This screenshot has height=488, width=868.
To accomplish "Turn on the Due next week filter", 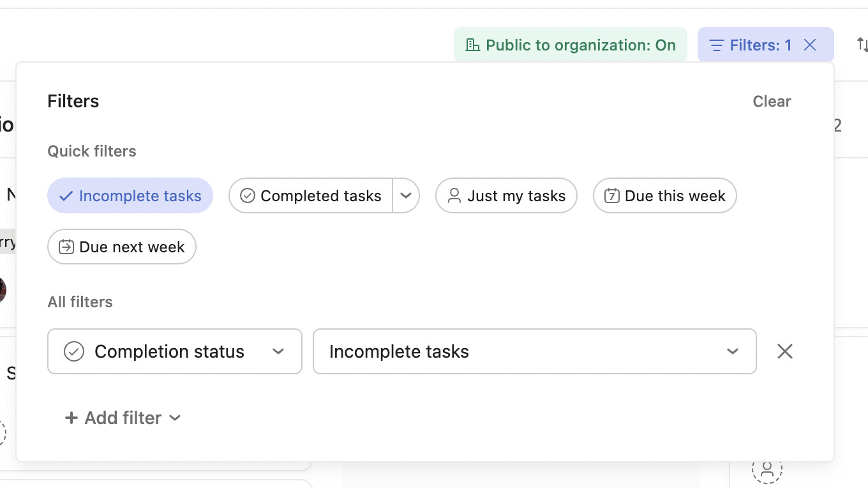I will 122,247.
